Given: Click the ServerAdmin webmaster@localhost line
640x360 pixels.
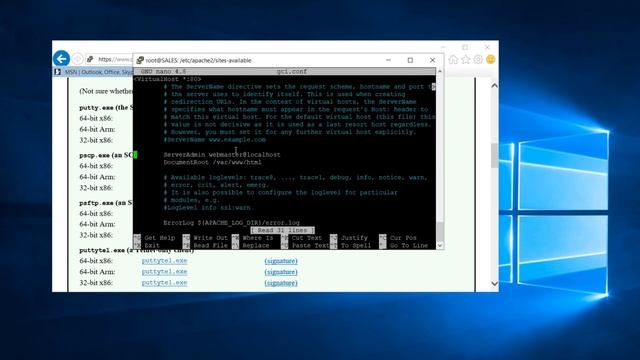Looking at the screenshot, I should pyautogui.click(x=222, y=155).
